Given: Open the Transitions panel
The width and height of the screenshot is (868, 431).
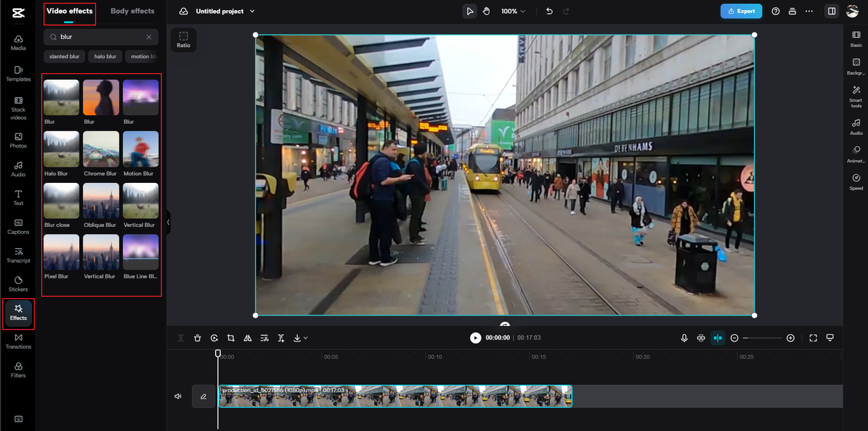Looking at the screenshot, I should point(18,341).
